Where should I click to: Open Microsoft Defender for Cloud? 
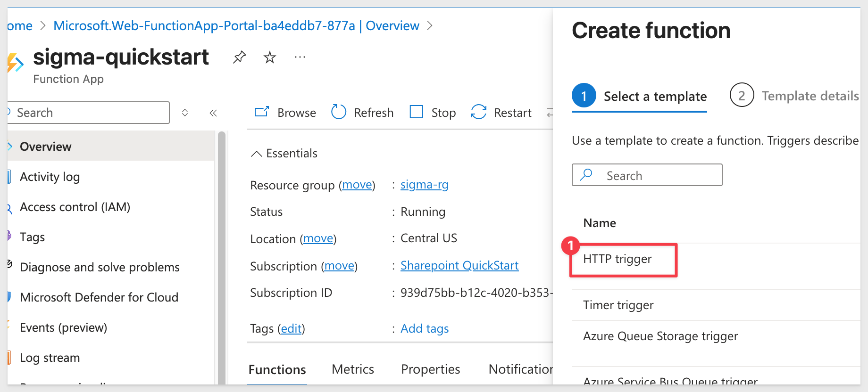(111, 297)
